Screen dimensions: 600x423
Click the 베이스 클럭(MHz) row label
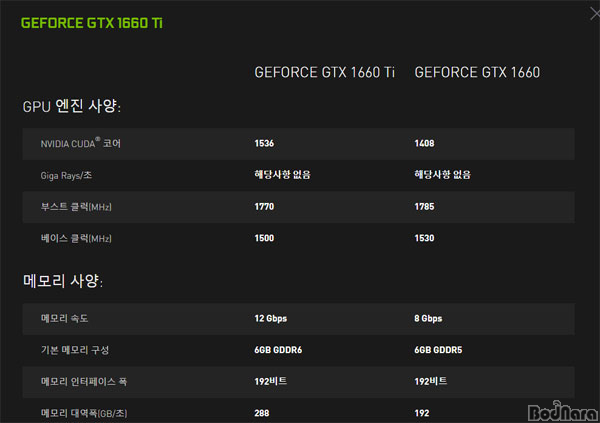click(x=76, y=238)
